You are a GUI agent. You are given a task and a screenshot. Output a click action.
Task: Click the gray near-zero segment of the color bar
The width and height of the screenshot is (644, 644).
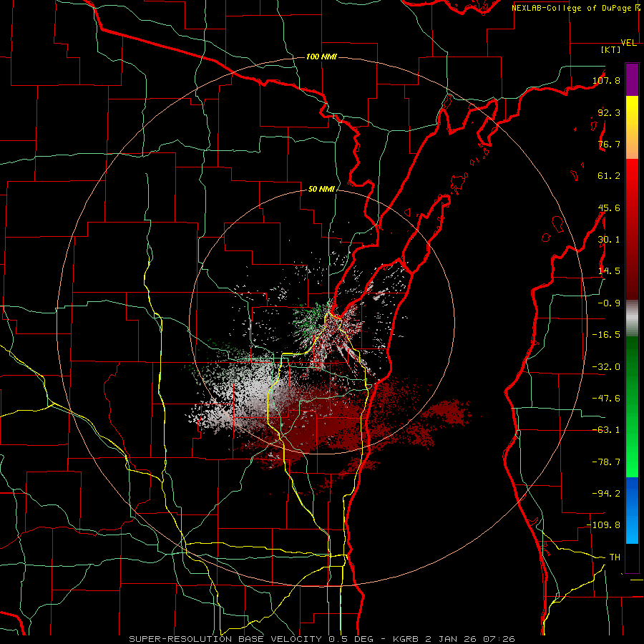(x=632, y=318)
